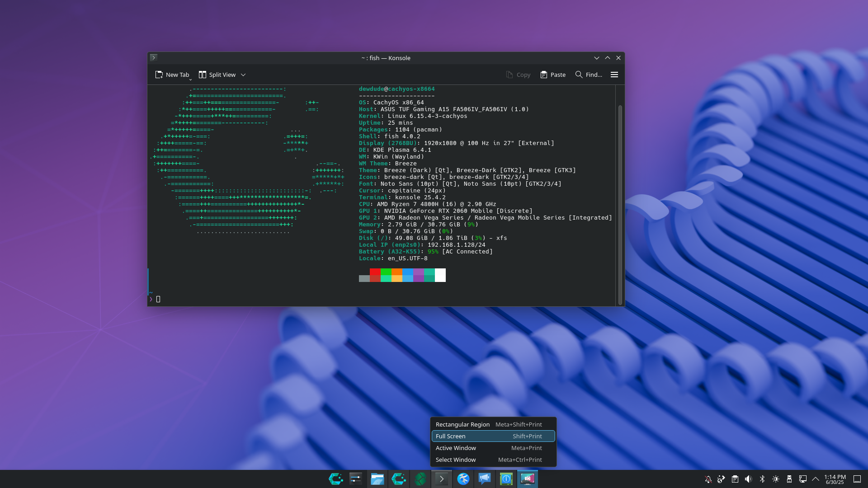
Task: Open the green hexagon taskbar app
Action: (x=420, y=479)
